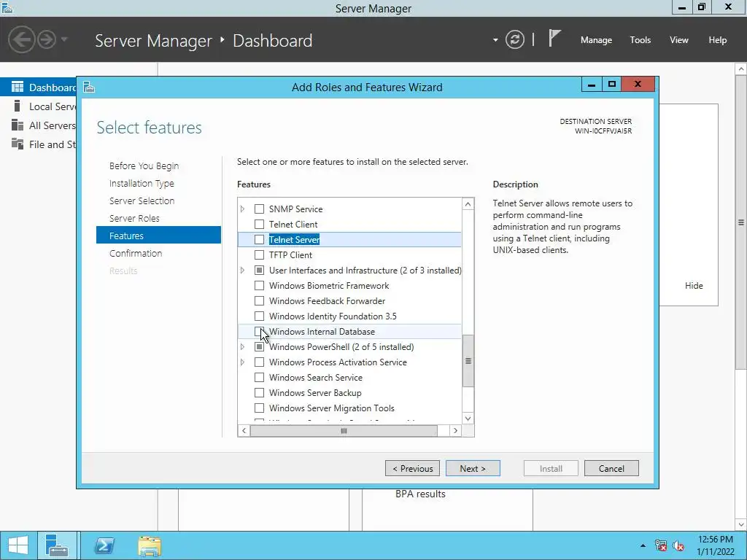The image size is (747, 560).
Task: Check the Telnet Server checkbox
Action: pyautogui.click(x=259, y=239)
